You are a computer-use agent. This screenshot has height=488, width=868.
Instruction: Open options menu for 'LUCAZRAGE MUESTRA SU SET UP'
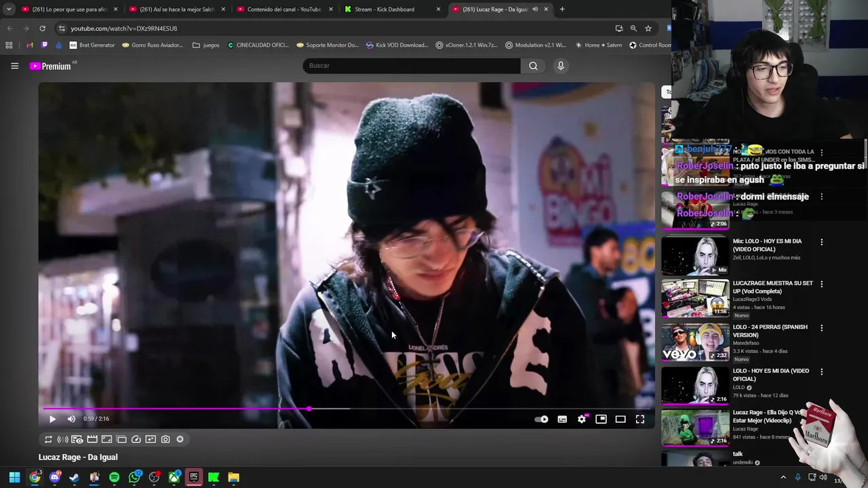[821, 284]
